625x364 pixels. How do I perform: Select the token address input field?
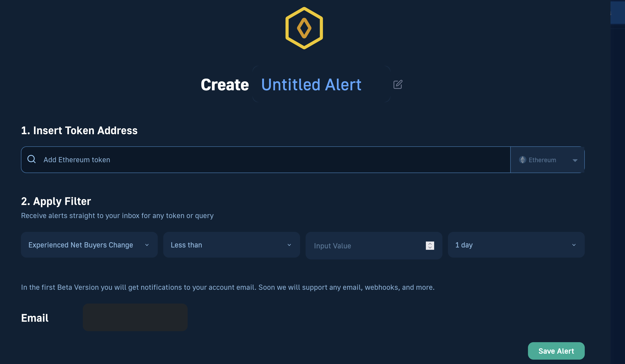click(x=266, y=159)
